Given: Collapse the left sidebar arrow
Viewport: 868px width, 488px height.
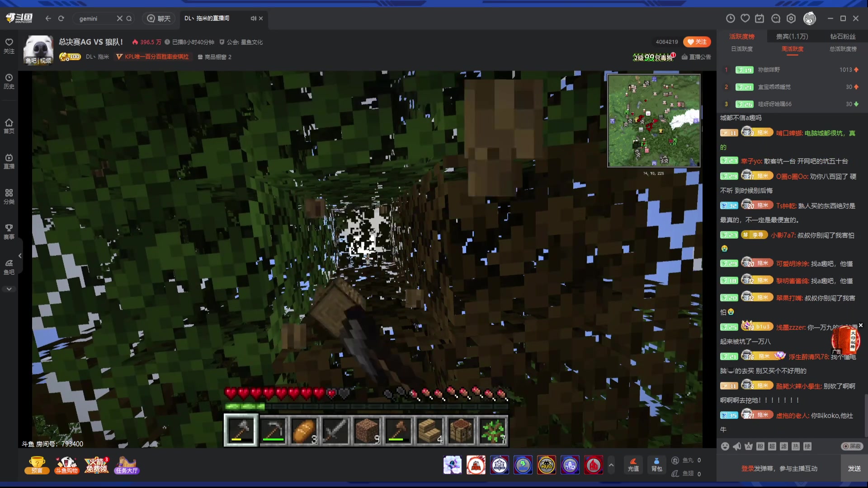Looking at the screenshot, I should pos(20,256).
